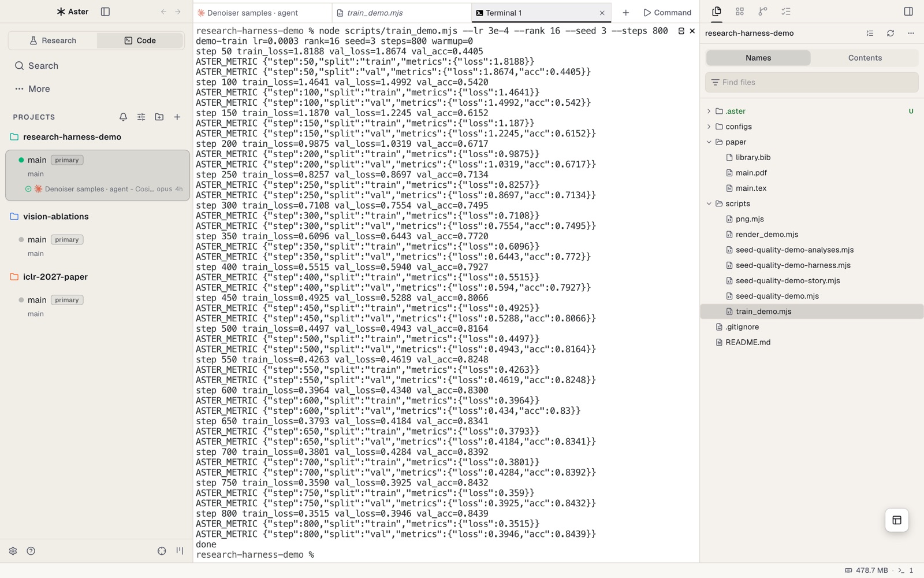Screen dimensions: 924x578
Task: Collapse the paper folder
Action: point(709,142)
